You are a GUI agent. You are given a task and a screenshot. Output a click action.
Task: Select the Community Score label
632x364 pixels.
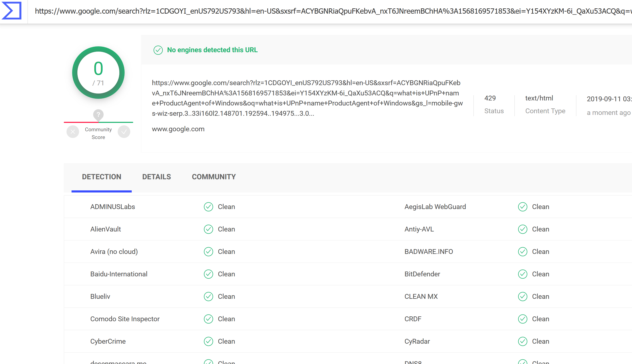[x=98, y=133]
